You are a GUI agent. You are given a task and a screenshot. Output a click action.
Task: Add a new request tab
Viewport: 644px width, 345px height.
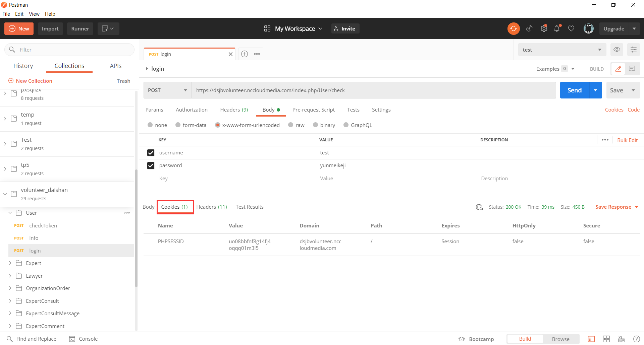(245, 54)
